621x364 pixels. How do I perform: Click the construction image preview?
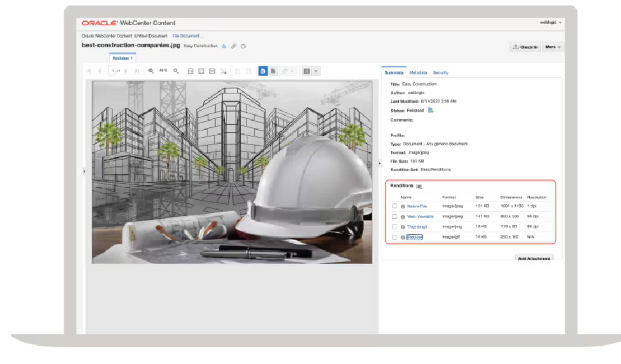click(232, 172)
